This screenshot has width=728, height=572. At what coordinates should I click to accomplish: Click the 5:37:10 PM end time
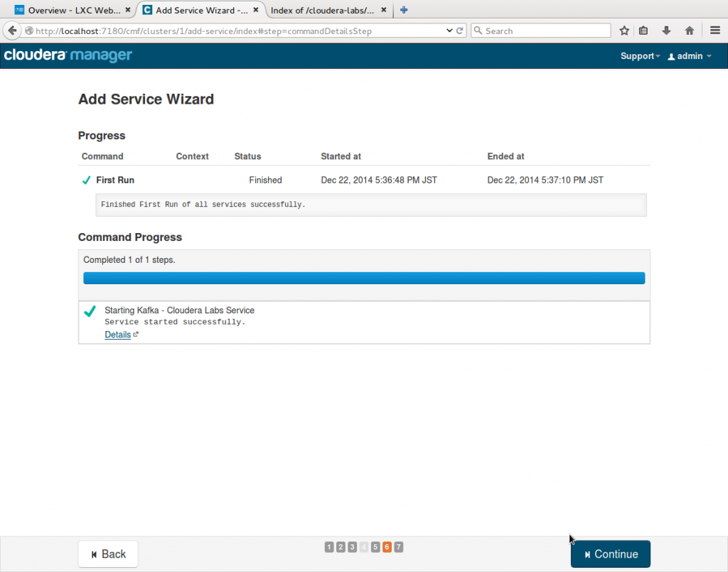[545, 180]
